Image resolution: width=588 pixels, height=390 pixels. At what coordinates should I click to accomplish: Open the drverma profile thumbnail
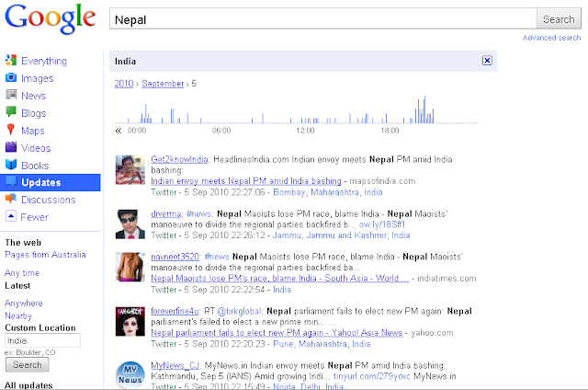coord(130,224)
